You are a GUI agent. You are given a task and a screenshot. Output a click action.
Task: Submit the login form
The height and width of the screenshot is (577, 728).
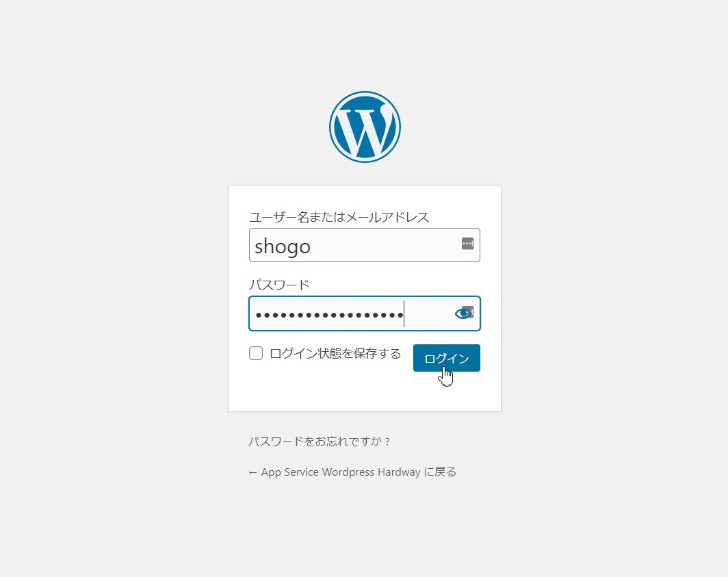coord(445,357)
